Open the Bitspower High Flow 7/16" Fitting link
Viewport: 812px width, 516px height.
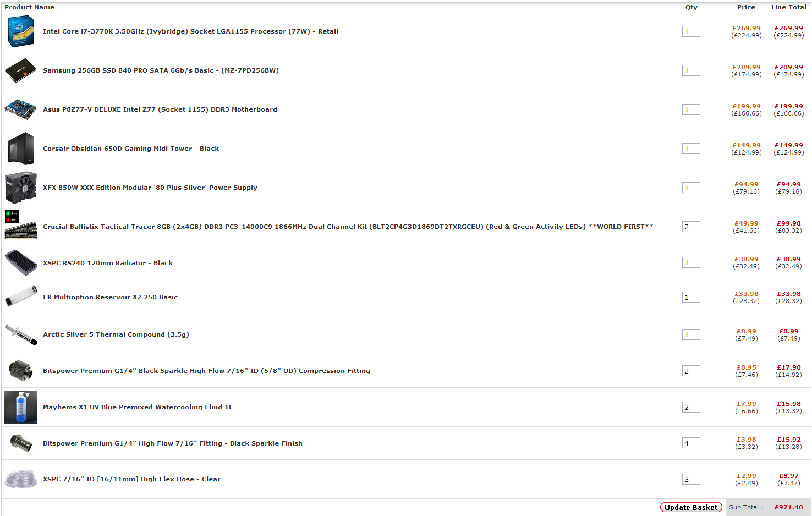click(x=173, y=443)
